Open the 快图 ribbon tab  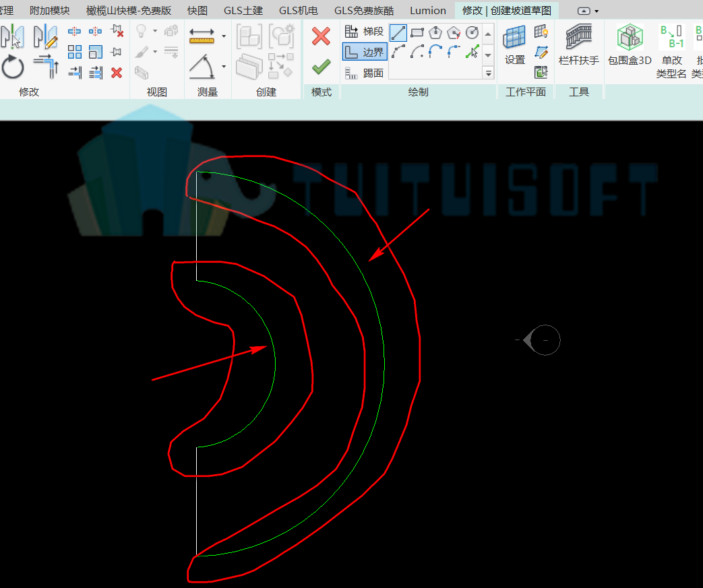[197, 10]
